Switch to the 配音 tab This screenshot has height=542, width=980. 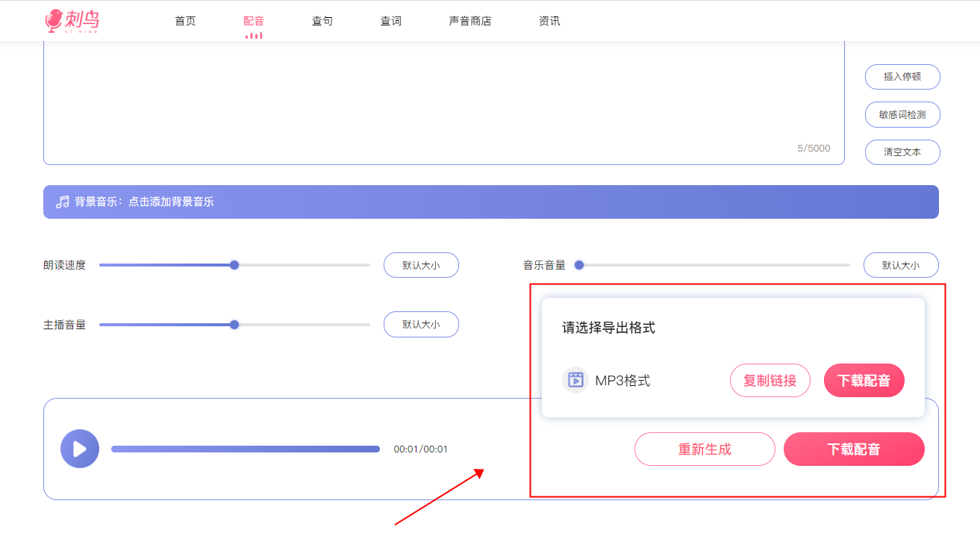pos(254,21)
